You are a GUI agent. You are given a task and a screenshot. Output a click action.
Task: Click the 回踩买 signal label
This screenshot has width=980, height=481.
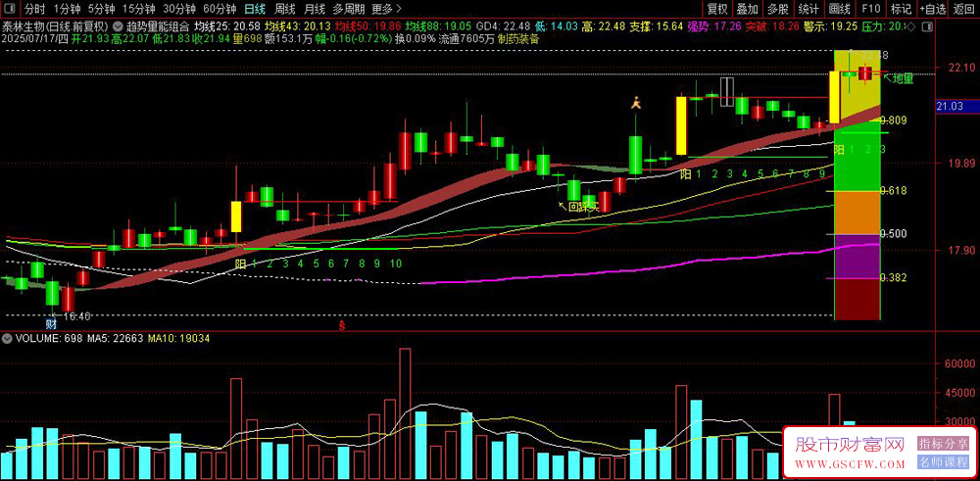584,206
